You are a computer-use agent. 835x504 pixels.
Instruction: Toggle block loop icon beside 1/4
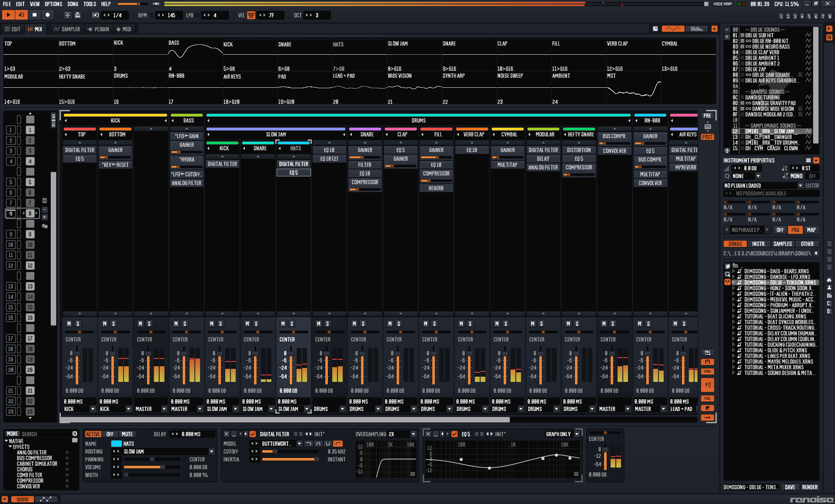[96, 15]
